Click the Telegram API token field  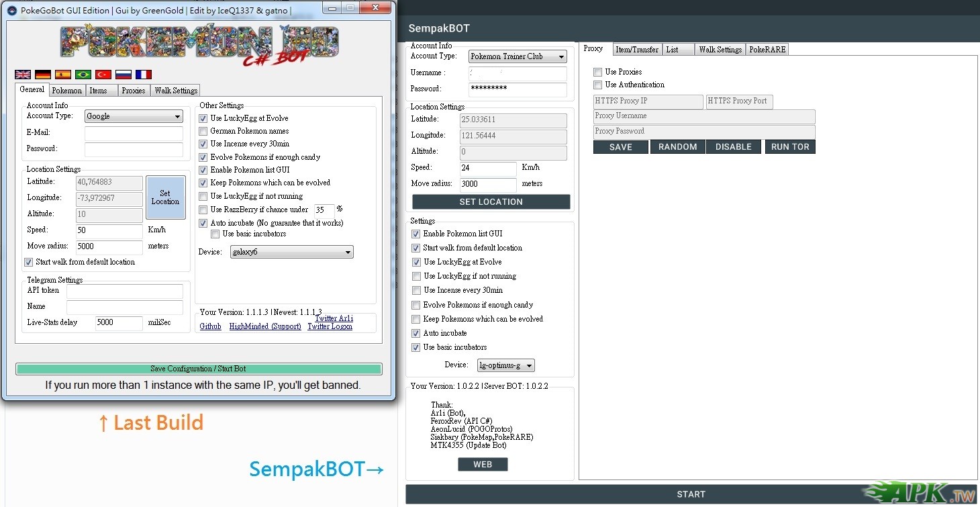[x=125, y=291]
